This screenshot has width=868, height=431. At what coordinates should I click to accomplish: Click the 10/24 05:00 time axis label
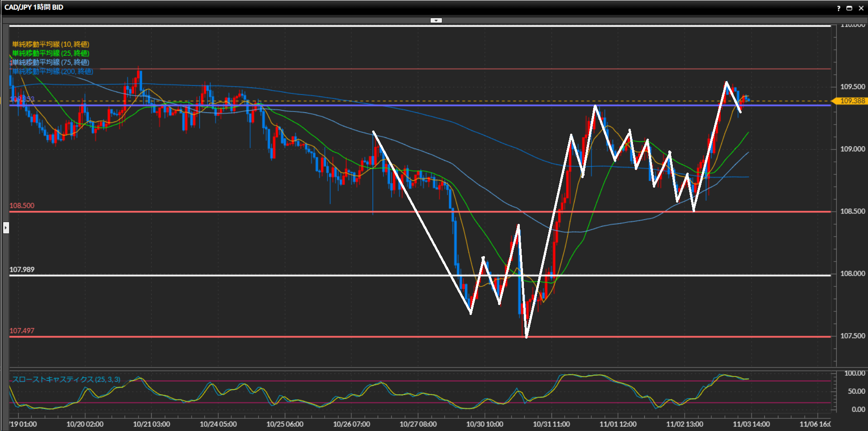(218, 424)
